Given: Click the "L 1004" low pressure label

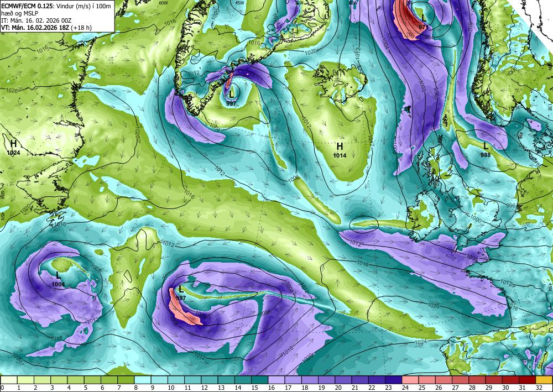Looking at the screenshot, I should (58, 279).
